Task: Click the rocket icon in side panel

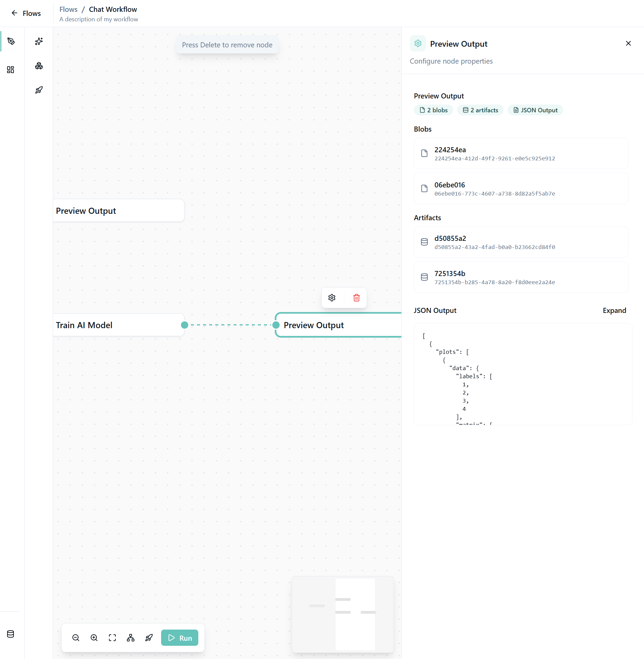Action: (x=39, y=90)
